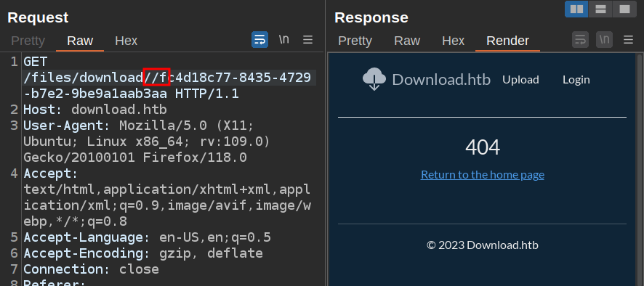The image size is (644, 286).
Task: Click Return to the home page link
Action: 482,175
